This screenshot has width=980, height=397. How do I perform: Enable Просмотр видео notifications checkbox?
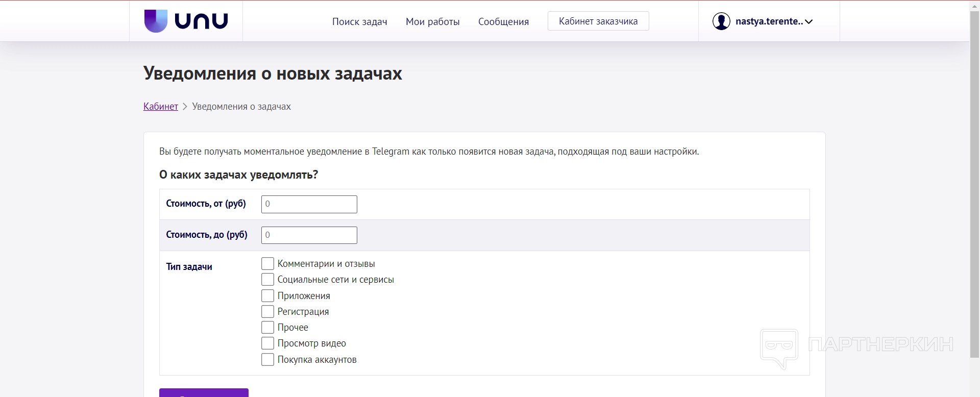pyautogui.click(x=267, y=343)
